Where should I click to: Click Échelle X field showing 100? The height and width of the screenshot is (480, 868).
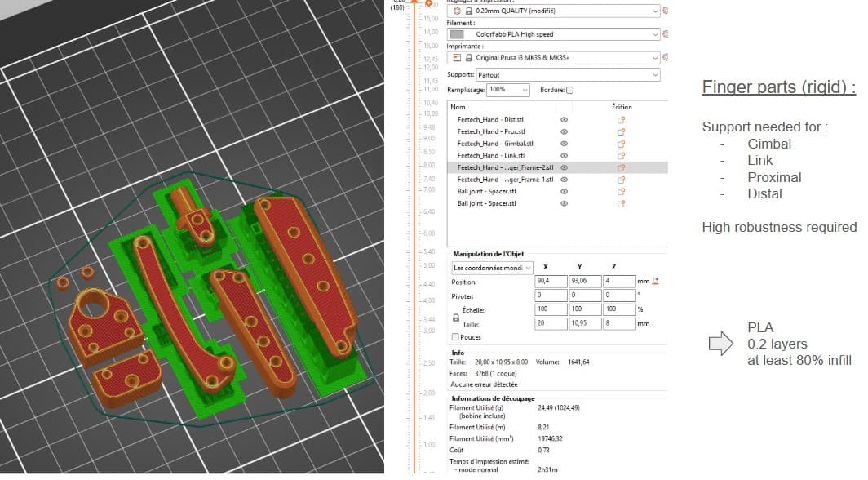pyautogui.click(x=551, y=309)
